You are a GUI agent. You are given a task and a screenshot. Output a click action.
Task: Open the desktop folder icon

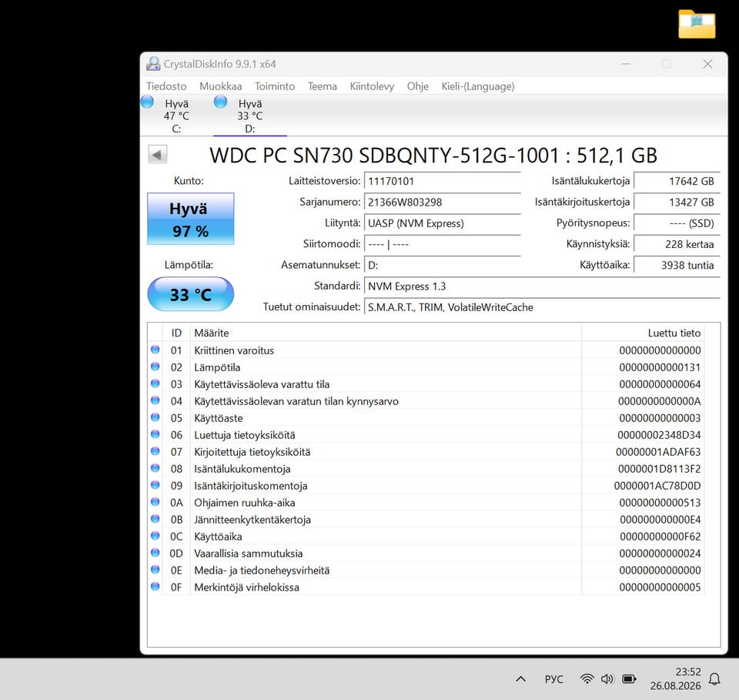click(697, 24)
